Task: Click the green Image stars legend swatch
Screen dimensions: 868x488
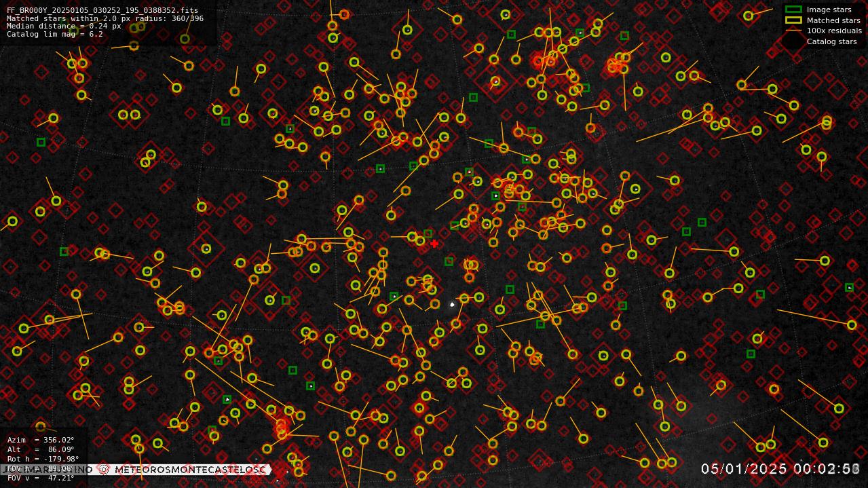Action: (793, 10)
